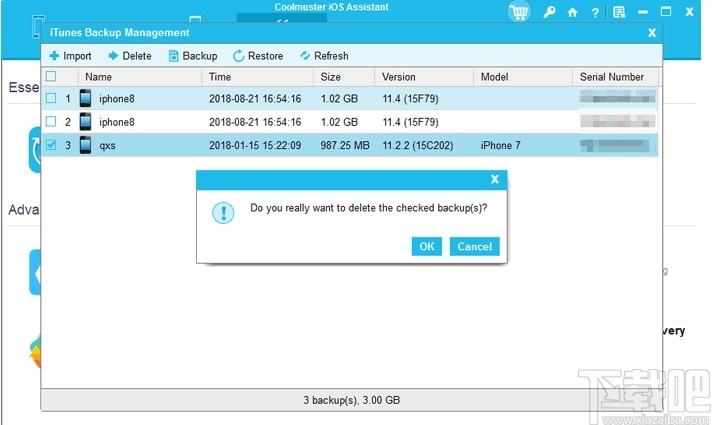The height and width of the screenshot is (425, 713).
Task: Refresh the backup list
Action: coord(324,56)
